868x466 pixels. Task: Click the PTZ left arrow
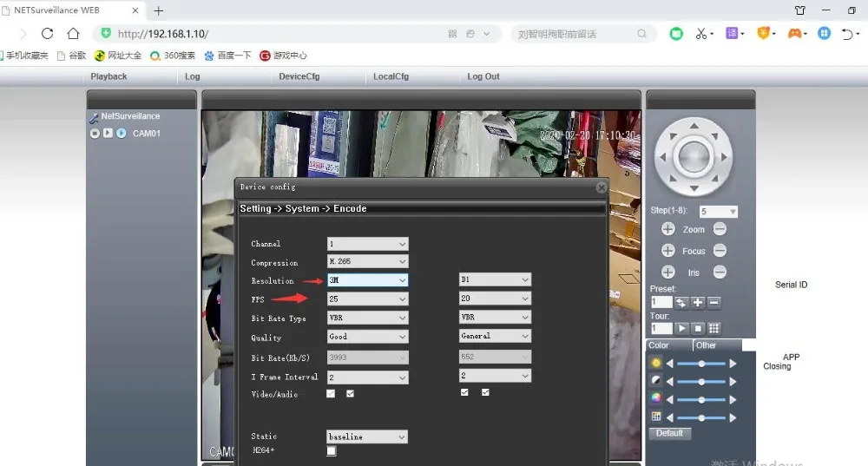click(x=662, y=157)
